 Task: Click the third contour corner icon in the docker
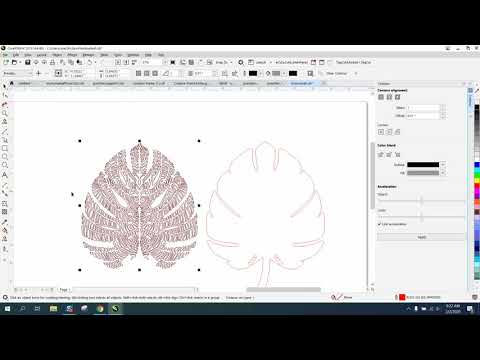click(397, 132)
